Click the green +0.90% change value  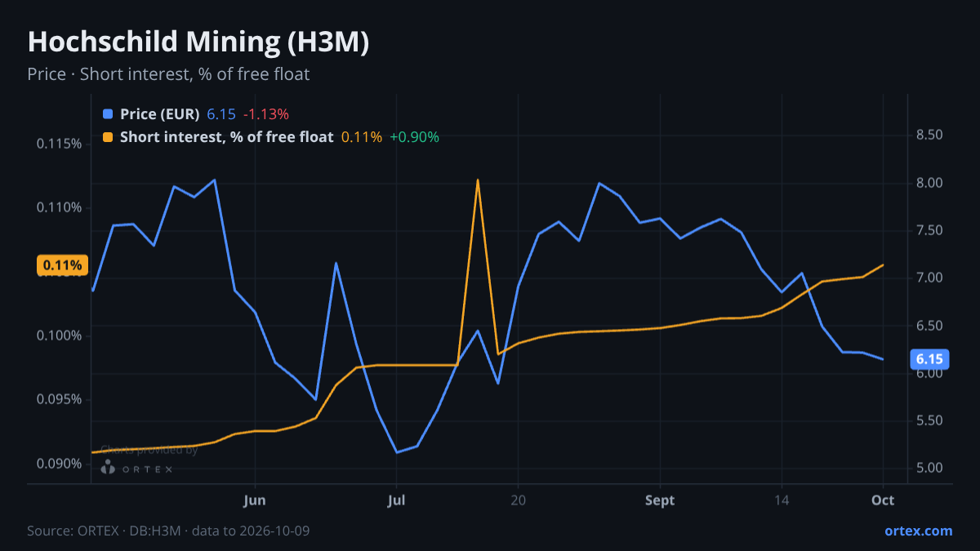click(x=415, y=137)
